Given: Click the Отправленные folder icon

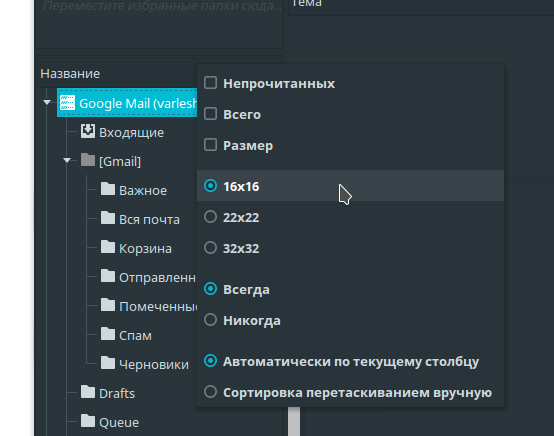Looking at the screenshot, I should 108,276.
